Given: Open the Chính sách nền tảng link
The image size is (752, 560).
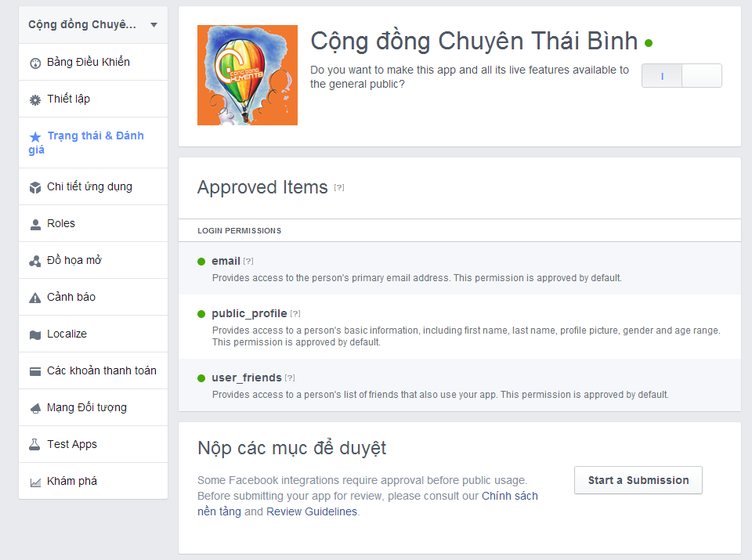Looking at the screenshot, I should click(x=509, y=496).
